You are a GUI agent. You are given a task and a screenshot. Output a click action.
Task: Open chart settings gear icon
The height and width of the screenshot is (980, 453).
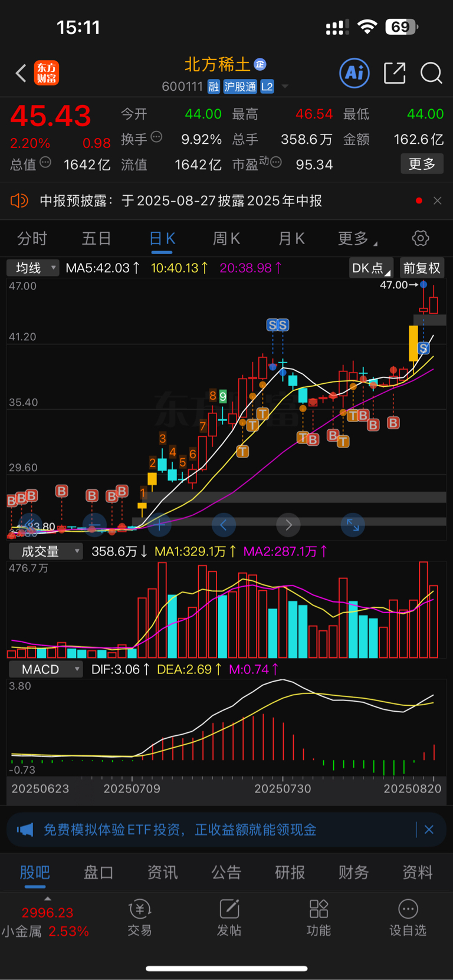click(421, 238)
